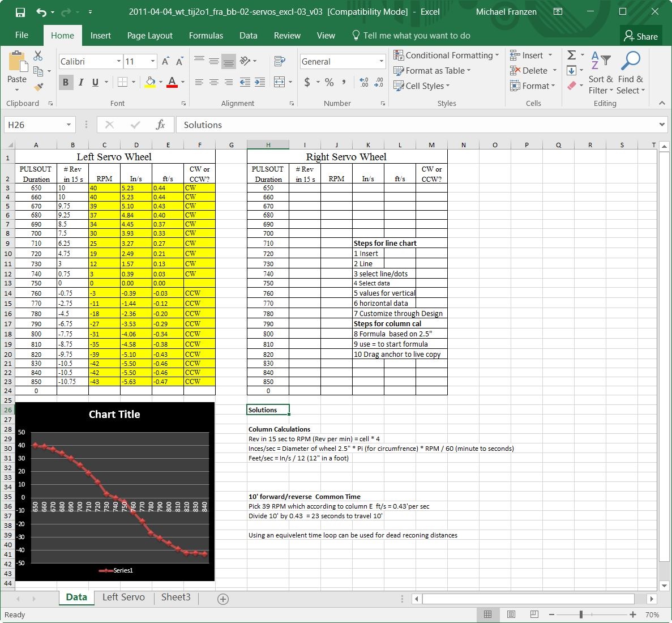Click the Share button
Viewport: 672px width, 623px height.
[x=641, y=36]
